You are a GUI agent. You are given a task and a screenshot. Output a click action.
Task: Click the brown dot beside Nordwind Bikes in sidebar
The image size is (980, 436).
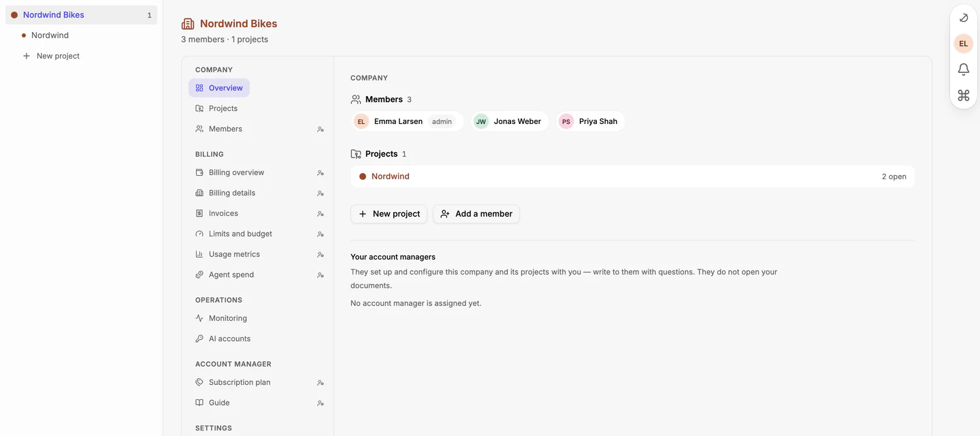pyautogui.click(x=14, y=15)
